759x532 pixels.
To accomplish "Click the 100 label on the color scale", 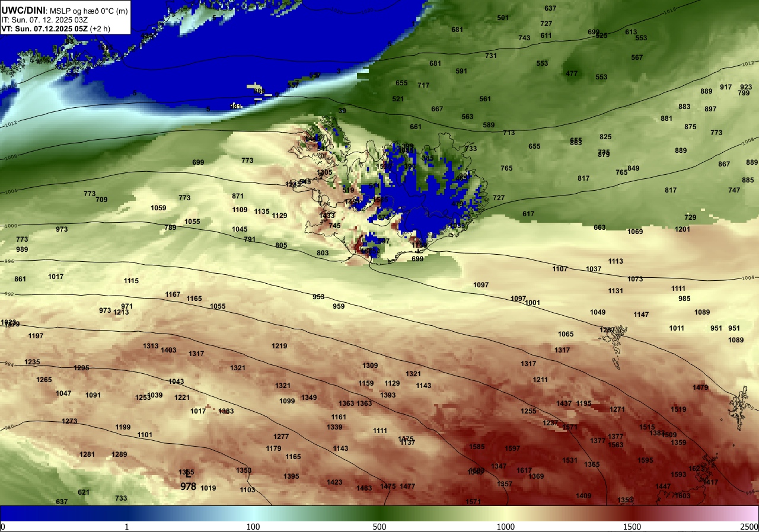I will click(x=253, y=527).
